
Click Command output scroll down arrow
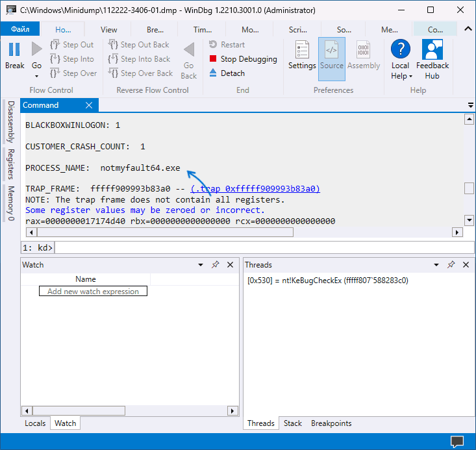click(x=469, y=220)
